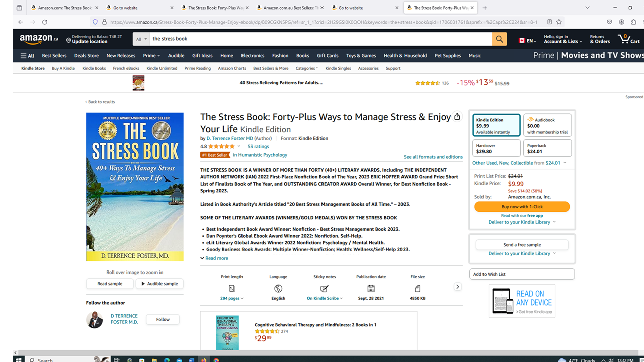Click the 'Read sample' button
644x362 pixels.
pyautogui.click(x=110, y=284)
